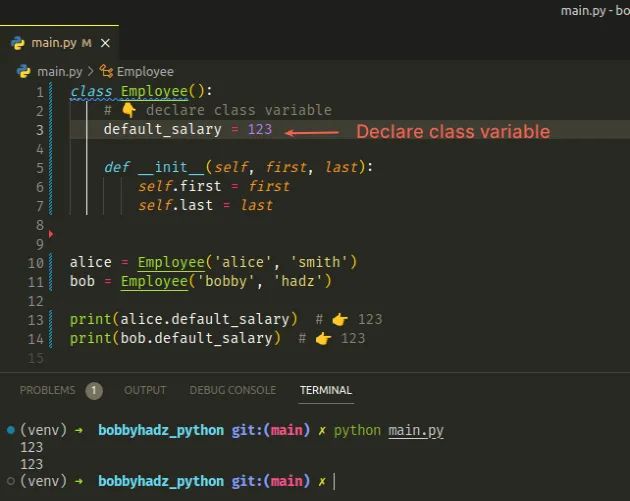Click the hollow status circle on last prompt
630x501 pixels.
pyautogui.click(x=11, y=481)
